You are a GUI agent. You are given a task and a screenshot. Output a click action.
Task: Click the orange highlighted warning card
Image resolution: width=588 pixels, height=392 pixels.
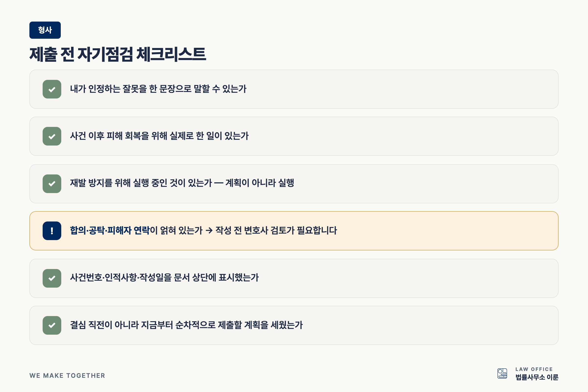point(294,231)
